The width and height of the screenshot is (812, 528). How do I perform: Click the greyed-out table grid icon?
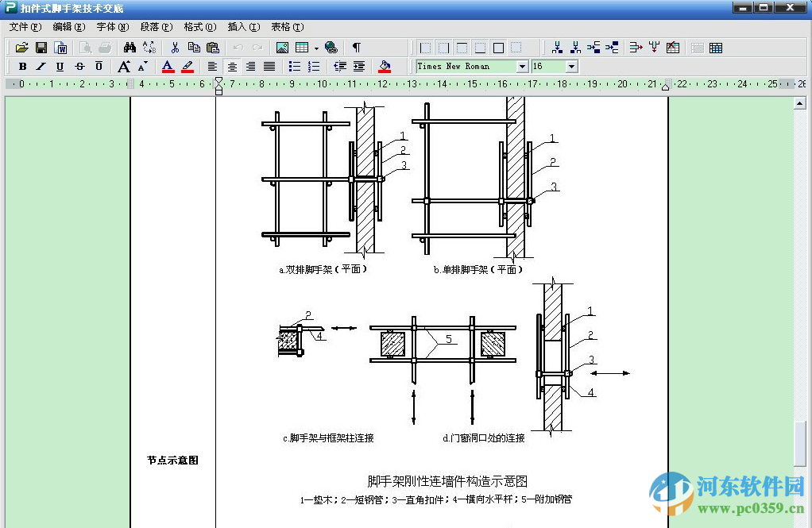tap(698, 48)
